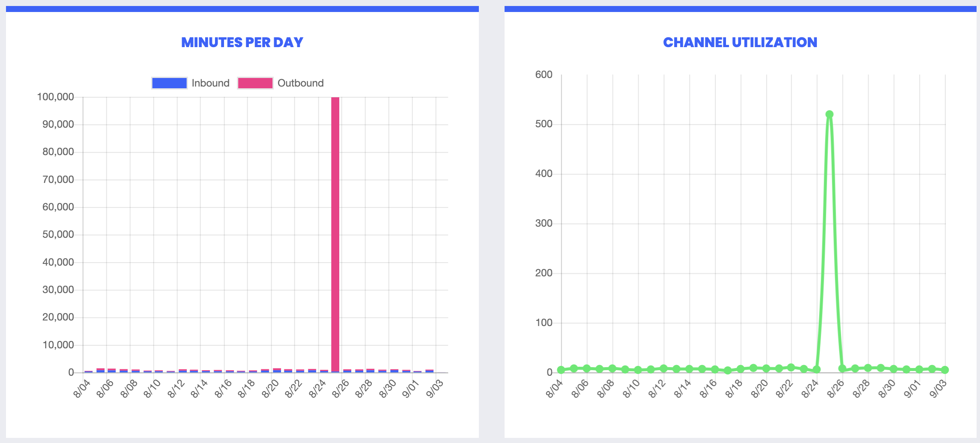
Task: Click the 500 y-axis label
Action: tap(544, 124)
